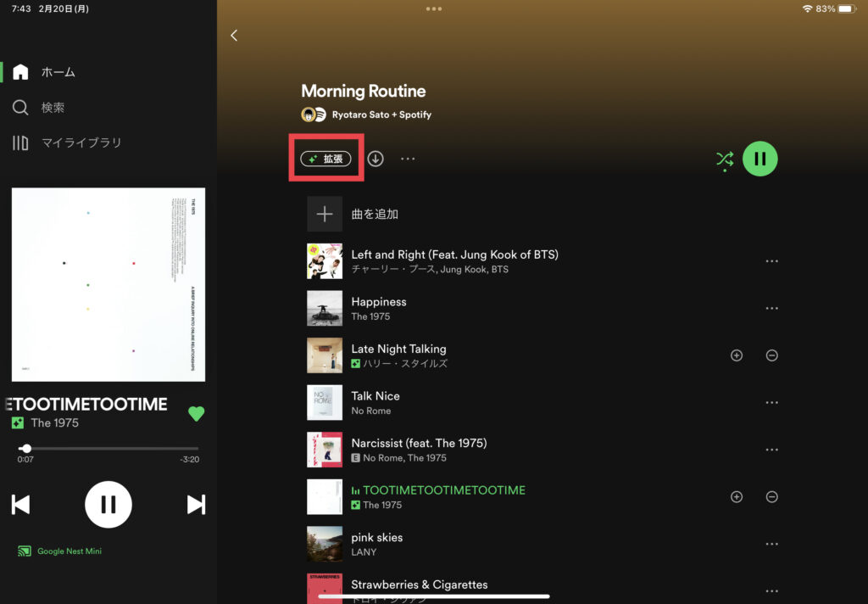Tap now playing title TOOTIMETOOTIME
868x604 pixels.
[86, 404]
